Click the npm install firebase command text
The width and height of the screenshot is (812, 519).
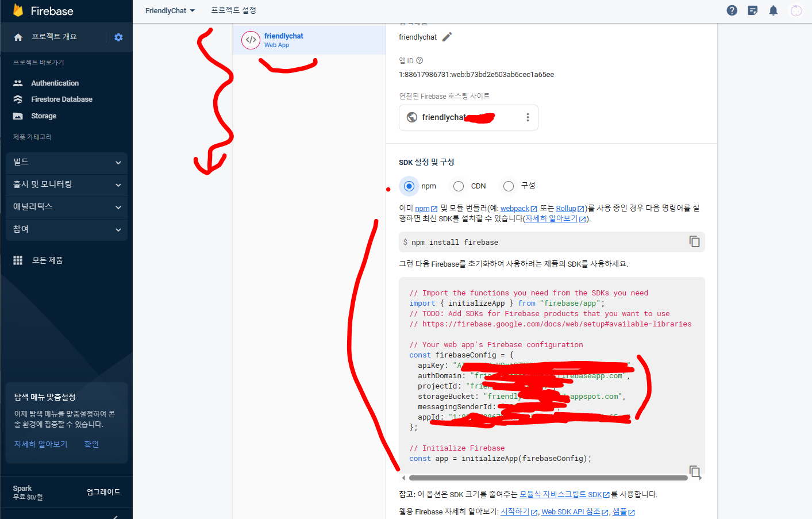455,243
